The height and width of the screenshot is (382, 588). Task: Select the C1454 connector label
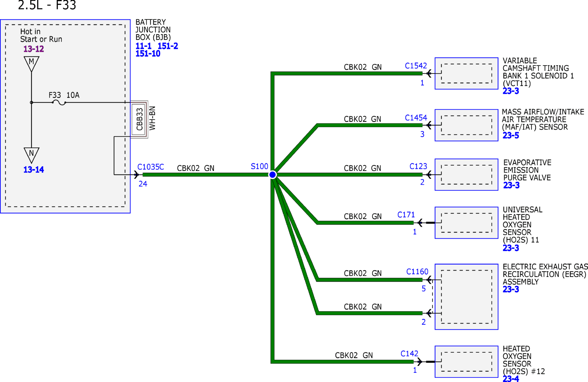coord(416,118)
